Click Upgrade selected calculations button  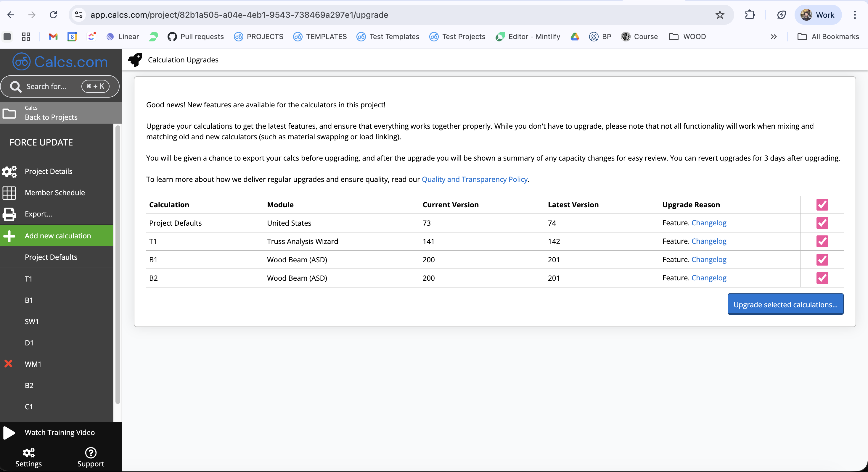pyautogui.click(x=785, y=304)
